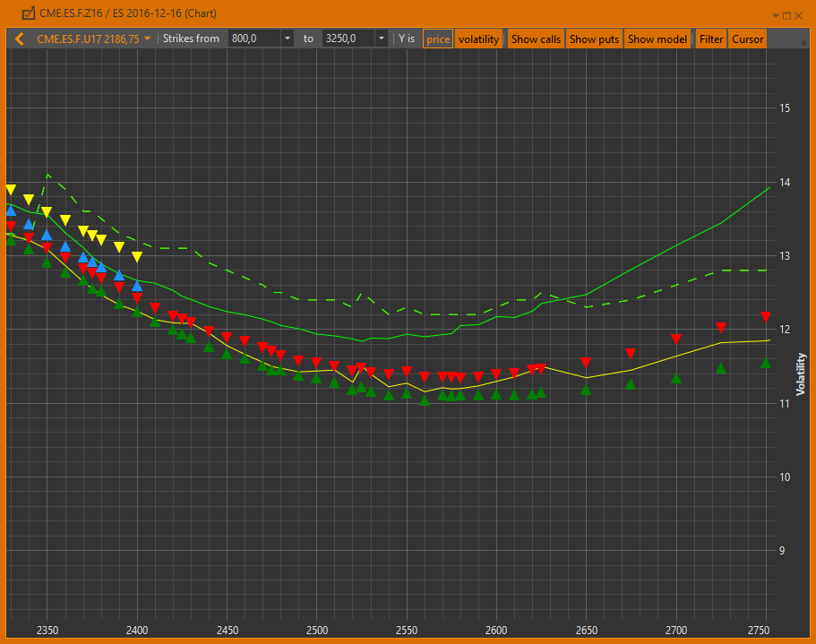Click the orange back arrow in the toolbar
816x644 pixels.
pos(19,39)
